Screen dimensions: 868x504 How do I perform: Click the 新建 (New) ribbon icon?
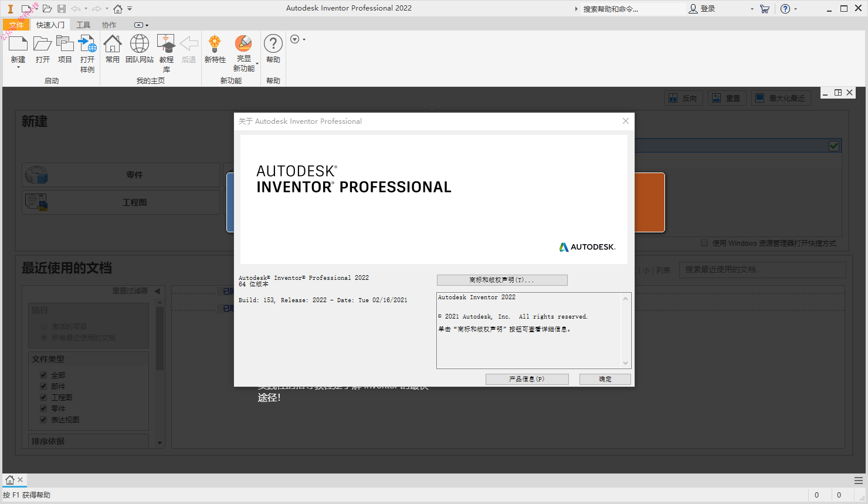pyautogui.click(x=18, y=43)
